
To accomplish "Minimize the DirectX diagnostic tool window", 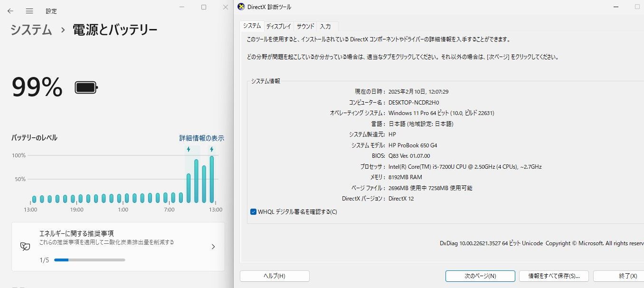I will (x=616, y=7).
